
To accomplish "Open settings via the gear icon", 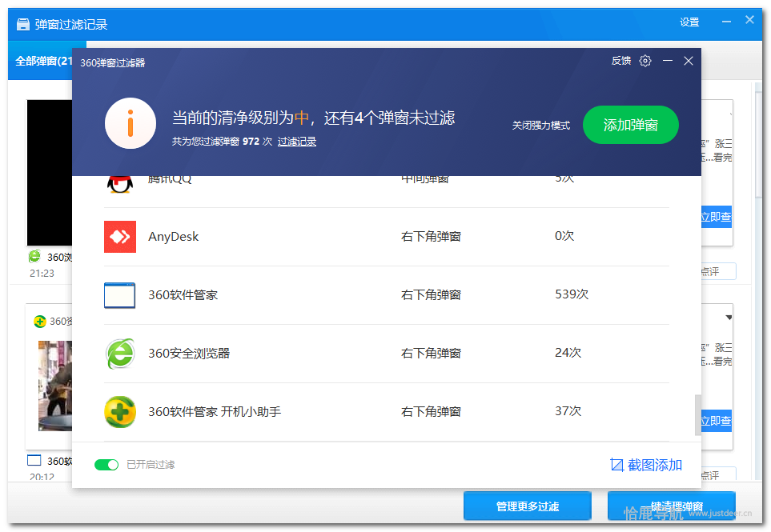I will point(645,61).
